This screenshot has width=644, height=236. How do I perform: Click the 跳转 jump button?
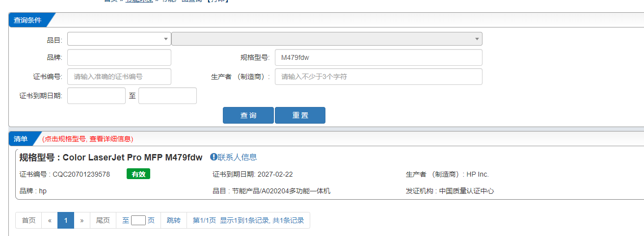point(174,220)
